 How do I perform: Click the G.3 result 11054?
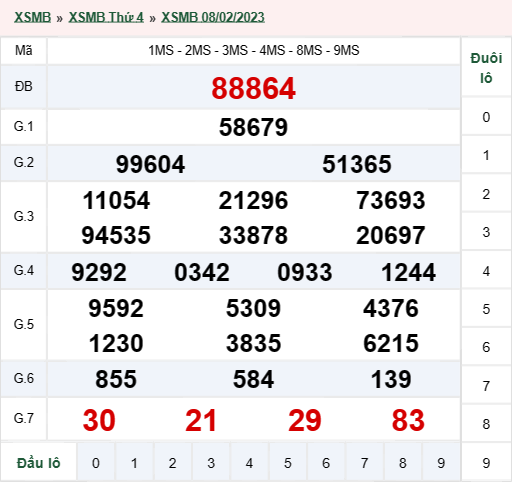tap(116, 200)
